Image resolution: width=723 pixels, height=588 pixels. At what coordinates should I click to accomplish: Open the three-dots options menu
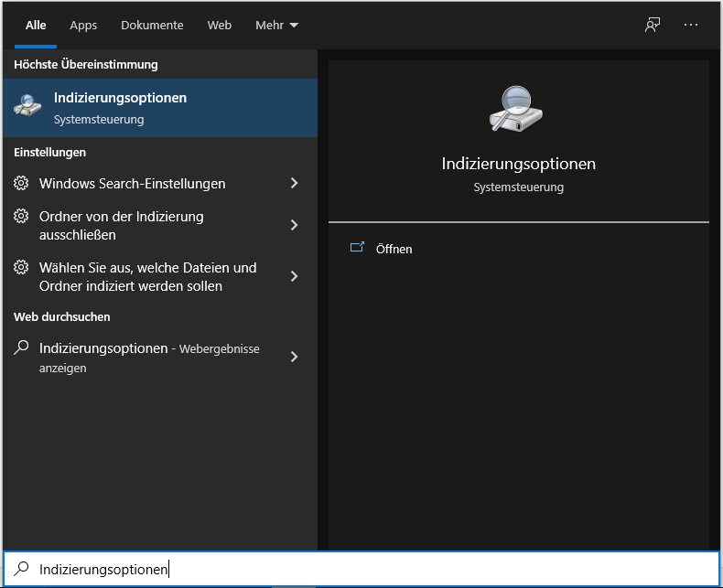[x=691, y=25]
